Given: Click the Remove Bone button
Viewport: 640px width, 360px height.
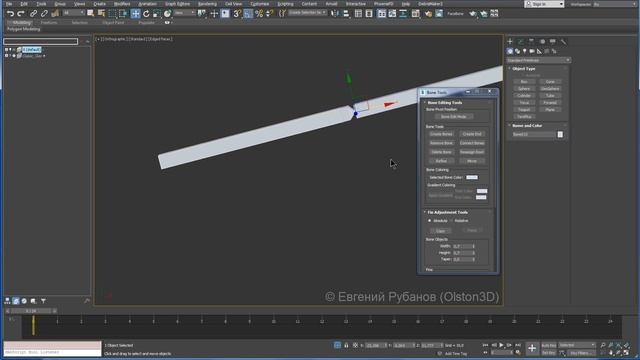Looking at the screenshot, I should point(441,143).
